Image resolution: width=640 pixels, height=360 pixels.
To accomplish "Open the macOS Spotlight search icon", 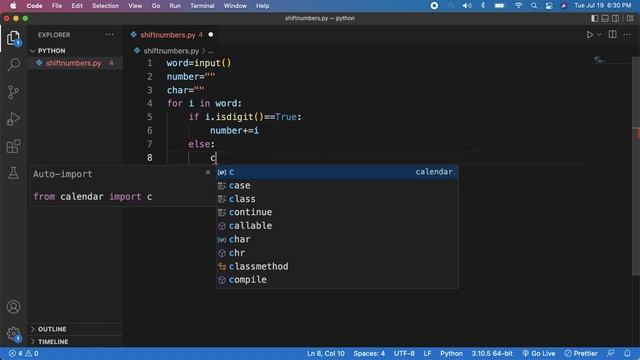I will point(534,6).
